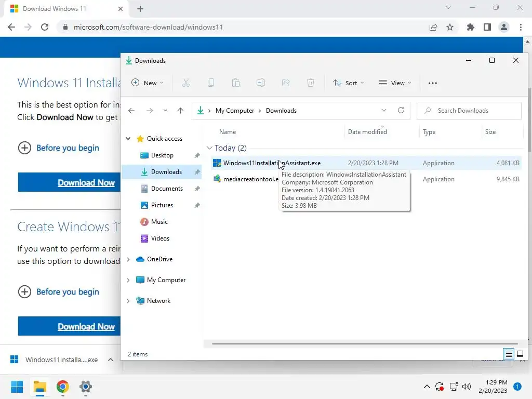This screenshot has width=532, height=399.
Task: Open Chrome profile avatar
Action: pos(504,27)
